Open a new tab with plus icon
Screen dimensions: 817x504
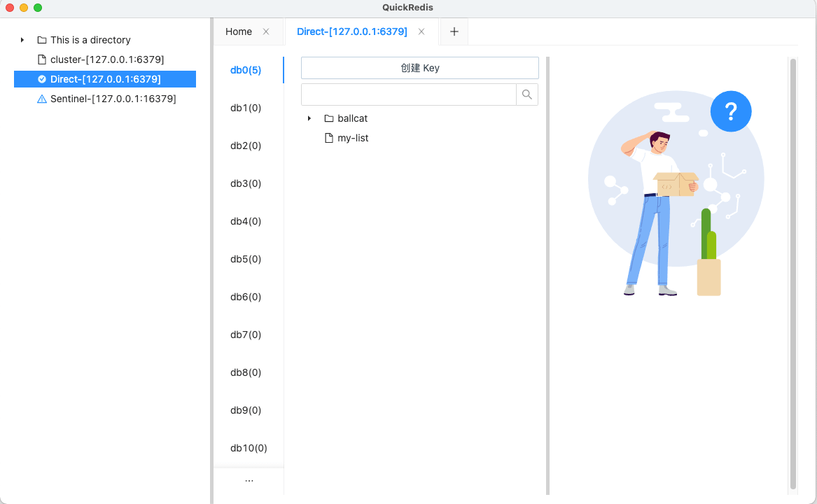(454, 31)
